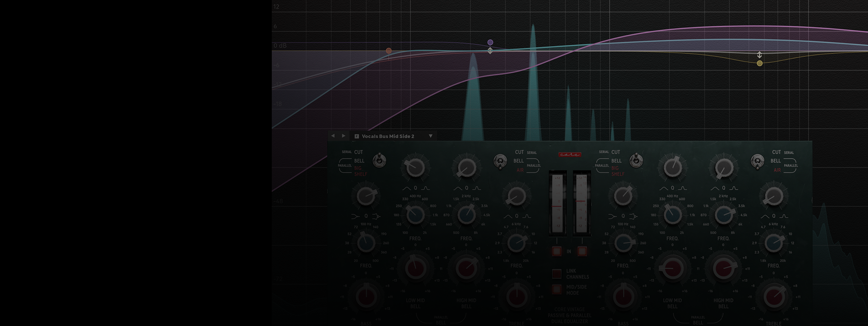
Task: Flip the right channel treble Cut/Bell/Air switch
Action: click(x=757, y=161)
